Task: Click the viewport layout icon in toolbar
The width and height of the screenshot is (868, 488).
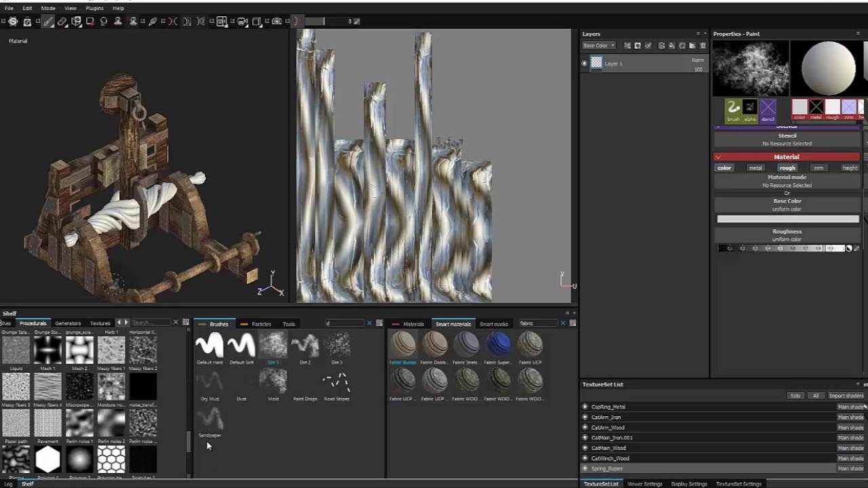Action: [222, 21]
